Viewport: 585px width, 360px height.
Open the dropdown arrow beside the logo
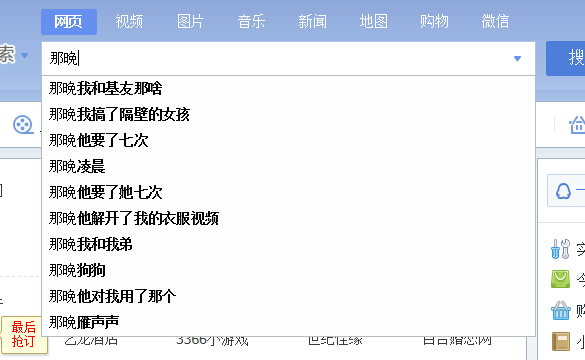pyautogui.click(x=25, y=56)
